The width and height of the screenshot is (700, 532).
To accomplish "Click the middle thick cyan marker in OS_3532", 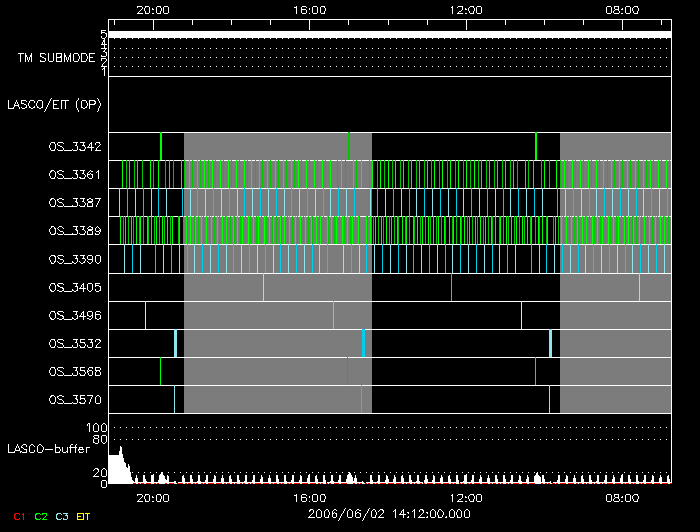I will point(363,344).
